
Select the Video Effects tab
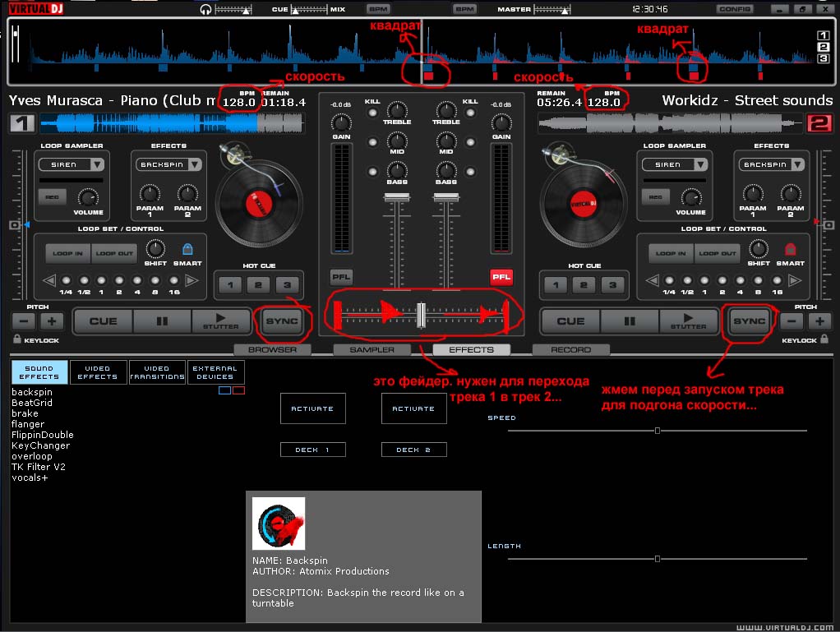(98, 372)
